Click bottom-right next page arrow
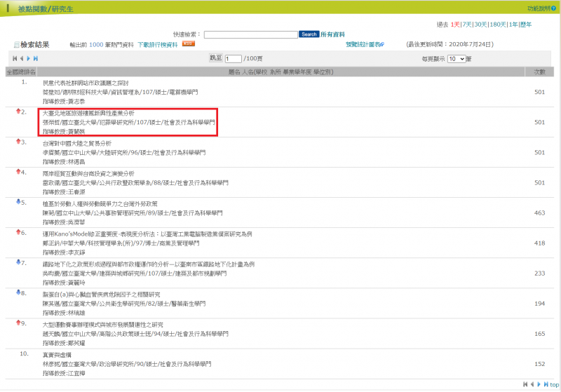Screen dimensions: 561x392 tap(539, 384)
